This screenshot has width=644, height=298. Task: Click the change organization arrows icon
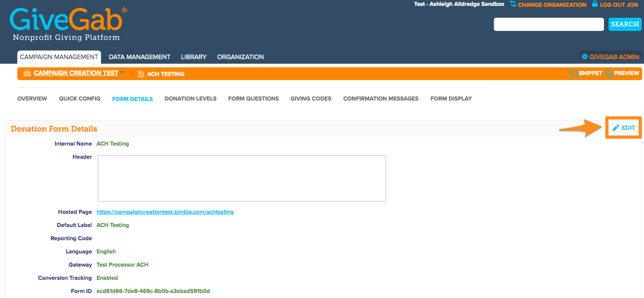tap(513, 4)
